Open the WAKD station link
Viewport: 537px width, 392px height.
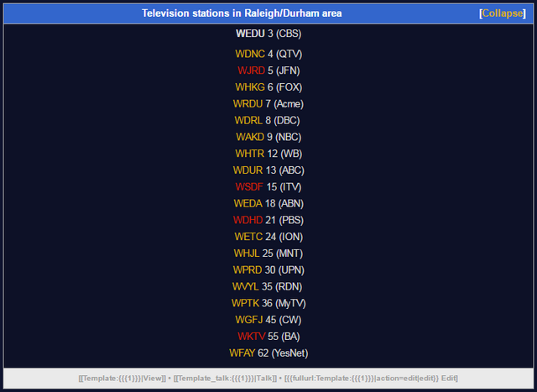pyautogui.click(x=250, y=137)
